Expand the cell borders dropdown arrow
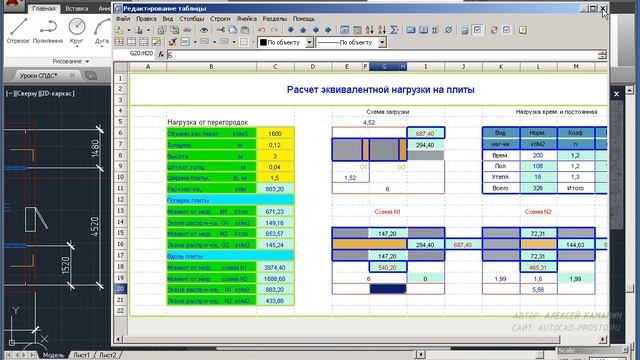This screenshot has width=640, height=360. click(253, 42)
